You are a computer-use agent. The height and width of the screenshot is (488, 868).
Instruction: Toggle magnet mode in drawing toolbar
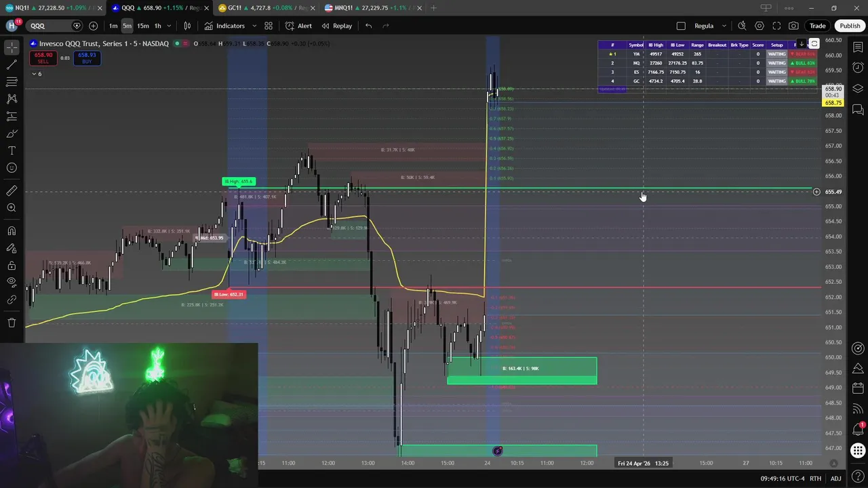click(x=12, y=231)
